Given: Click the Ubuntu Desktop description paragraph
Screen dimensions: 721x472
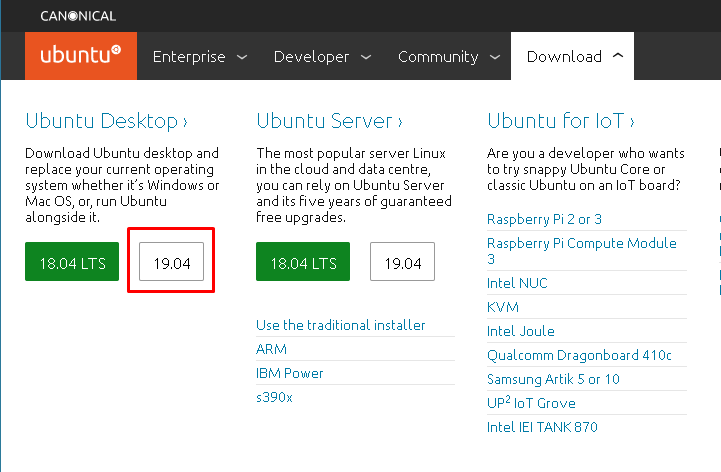Looking at the screenshot, I should coord(122,185).
